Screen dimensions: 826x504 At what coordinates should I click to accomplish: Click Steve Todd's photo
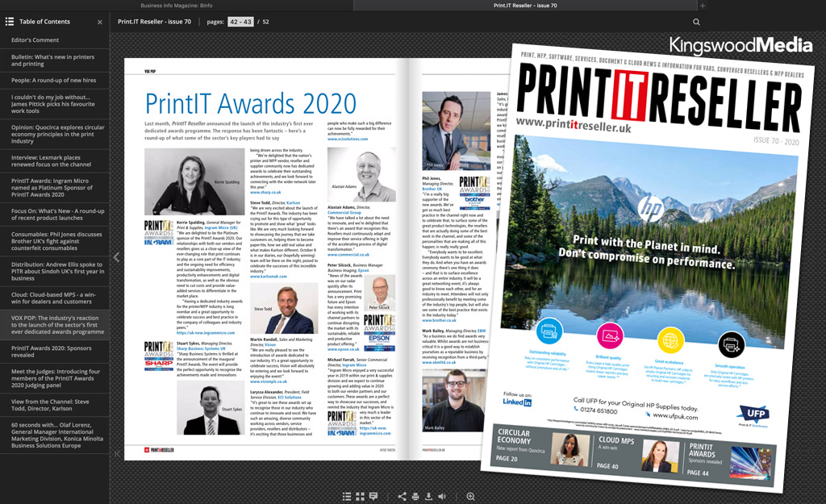point(285,309)
